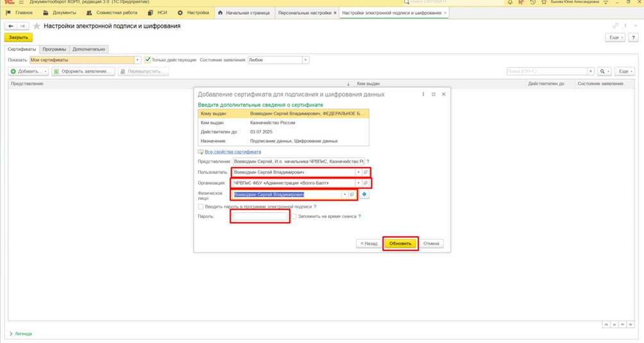This screenshot has width=644, height=343.
Task: Open Настройка section menu
Action: (x=194, y=13)
